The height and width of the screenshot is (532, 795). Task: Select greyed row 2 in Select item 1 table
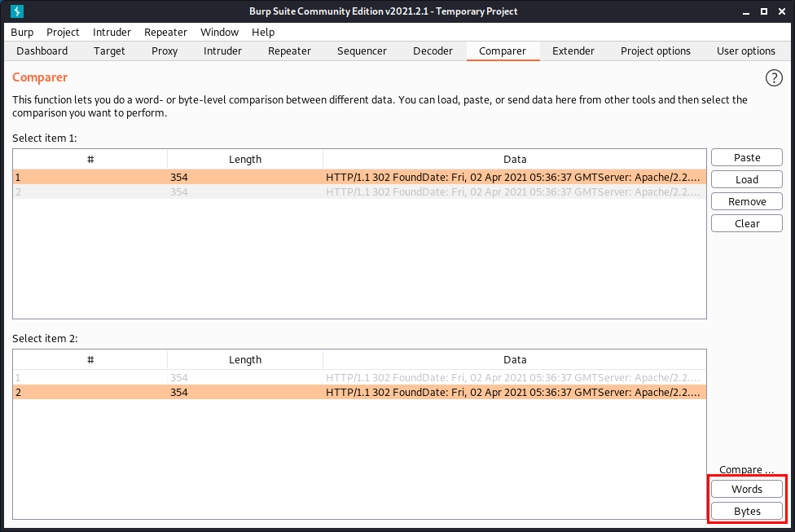359,191
